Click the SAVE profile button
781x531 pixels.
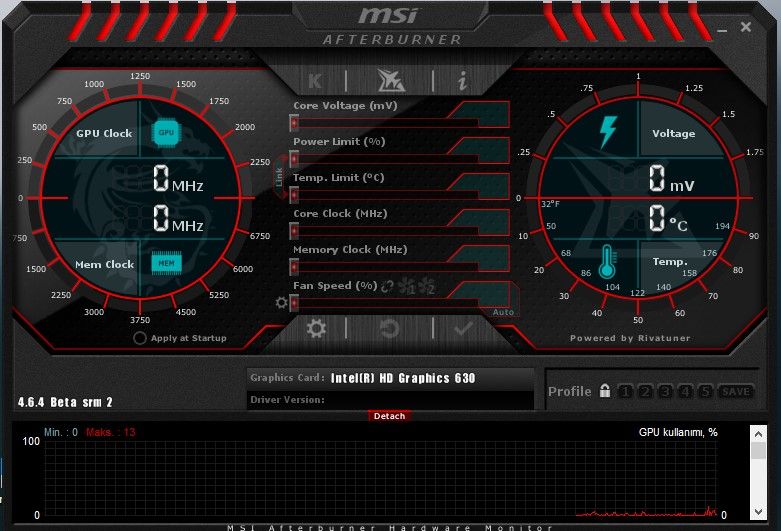736,392
